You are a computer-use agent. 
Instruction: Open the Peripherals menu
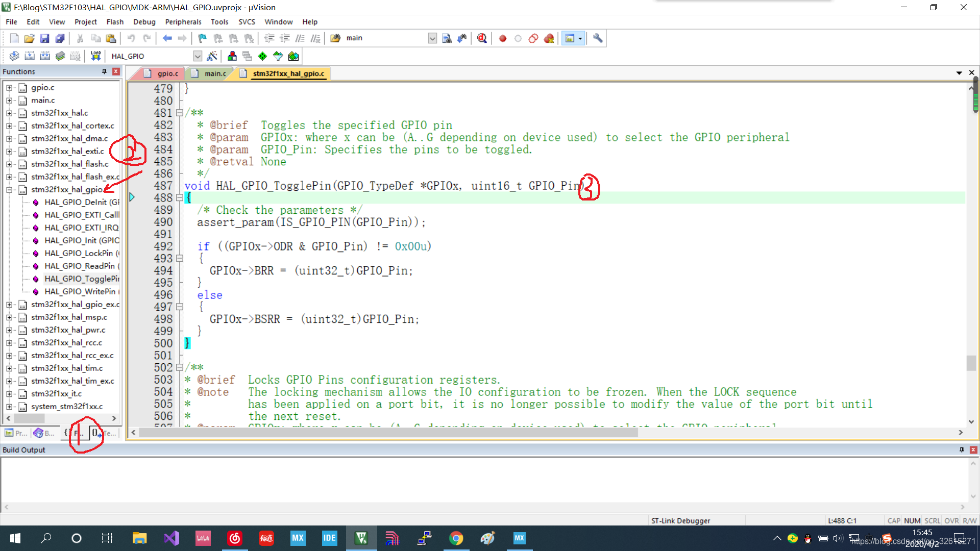click(183, 22)
